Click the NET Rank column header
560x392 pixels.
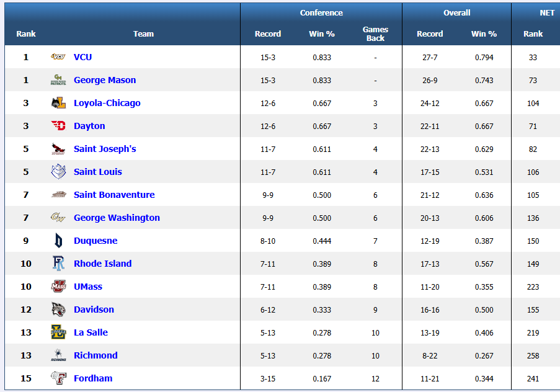533,34
